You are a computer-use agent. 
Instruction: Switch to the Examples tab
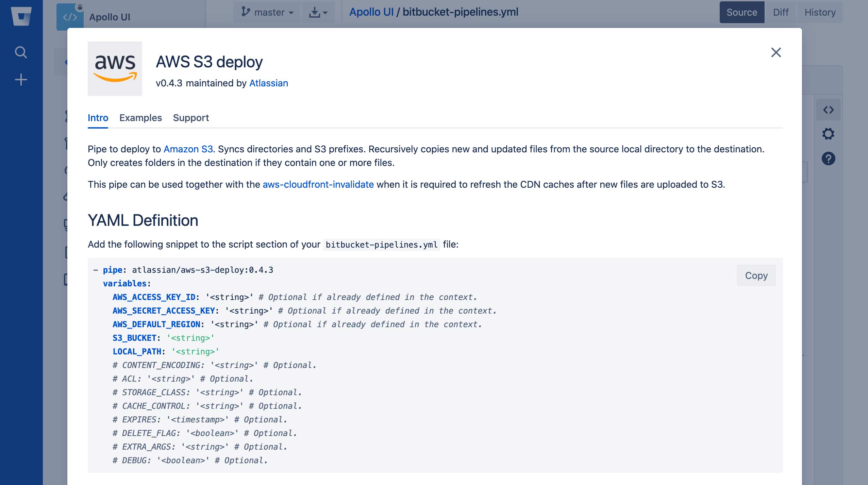point(141,117)
